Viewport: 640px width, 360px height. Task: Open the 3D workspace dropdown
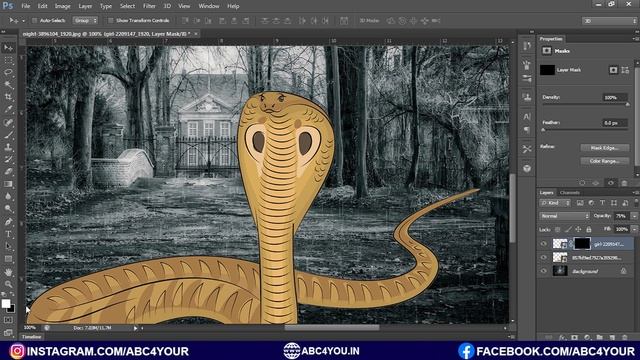click(x=610, y=20)
